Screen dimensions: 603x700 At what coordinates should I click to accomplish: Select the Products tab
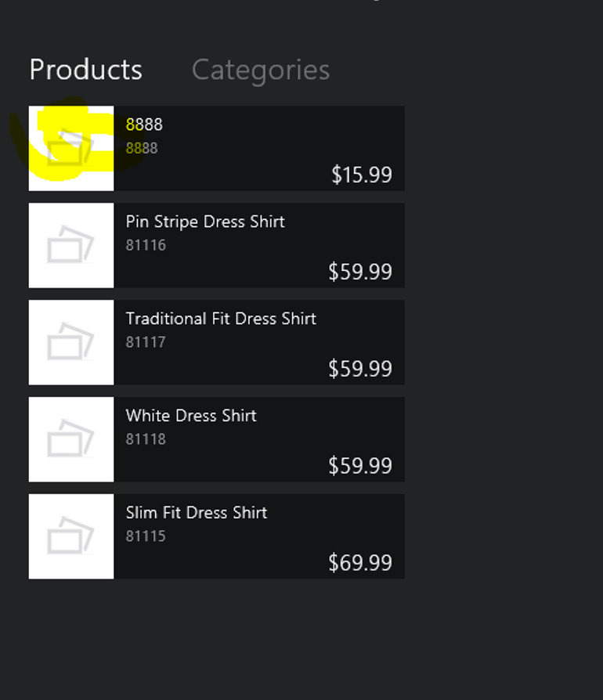coord(85,70)
